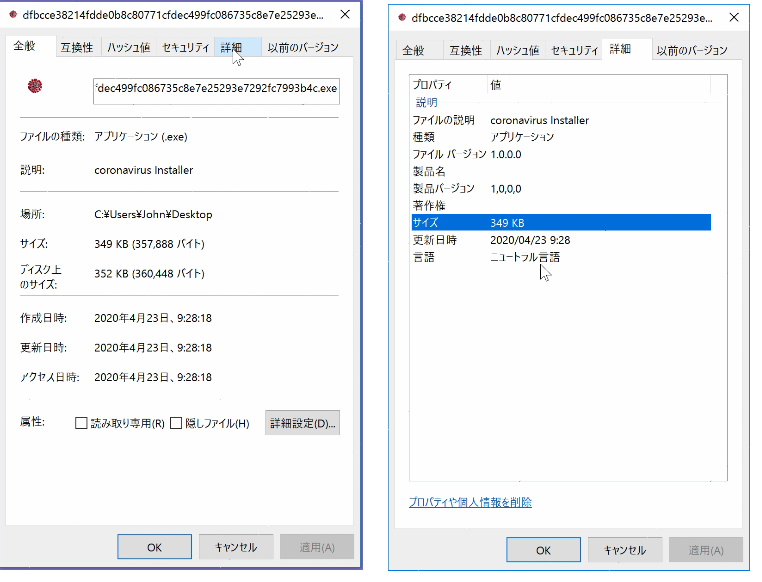
Task: Toggle the 隠しファイル(H) checkbox
Action: [176, 423]
